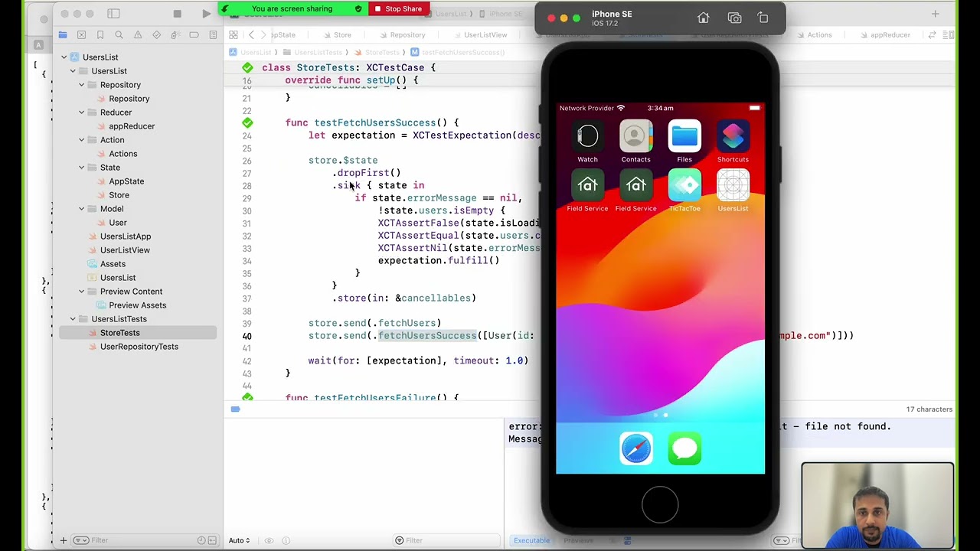This screenshot has width=980, height=551.
Task: Toggle the debug area blue indicator
Action: pos(235,409)
